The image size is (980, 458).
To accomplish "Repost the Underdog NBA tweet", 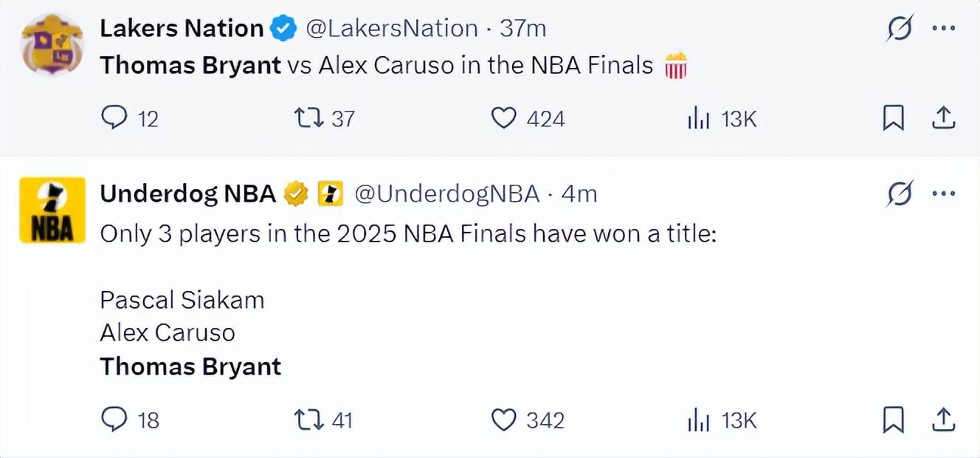I will [306, 420].
